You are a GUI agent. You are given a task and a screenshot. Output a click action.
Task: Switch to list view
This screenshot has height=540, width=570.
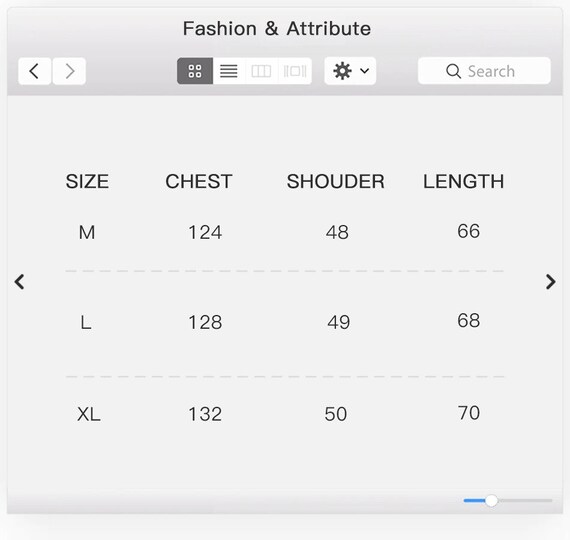229,71
